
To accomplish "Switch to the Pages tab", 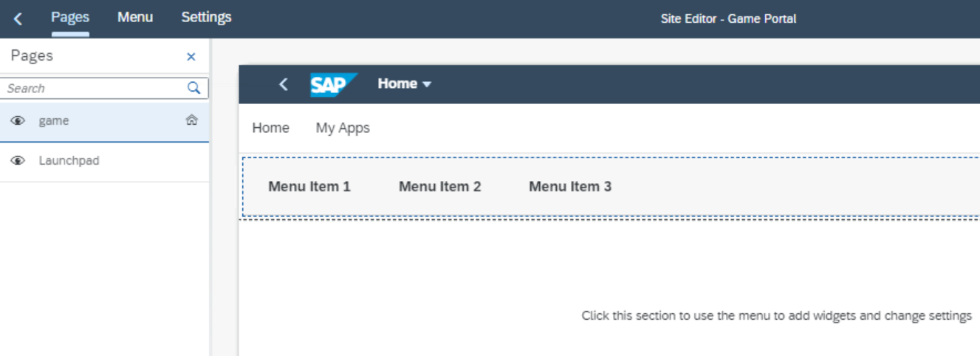I will tap(70, 17).
